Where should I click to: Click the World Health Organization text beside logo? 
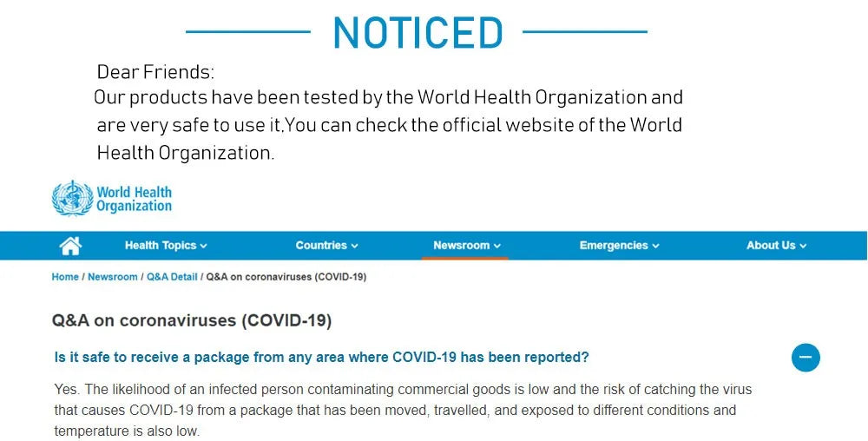[134, 199]
